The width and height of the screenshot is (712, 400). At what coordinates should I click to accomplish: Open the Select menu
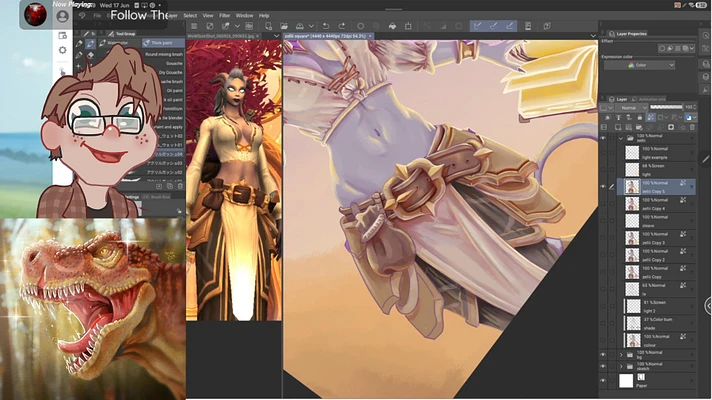click(190, 15)
